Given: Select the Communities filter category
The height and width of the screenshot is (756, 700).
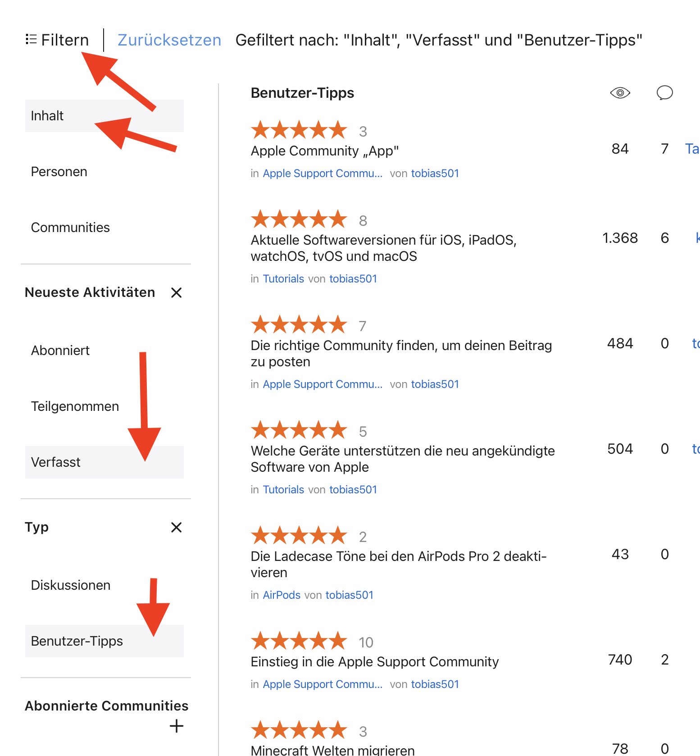Looking at the screenshot, I should pos(70,228).
